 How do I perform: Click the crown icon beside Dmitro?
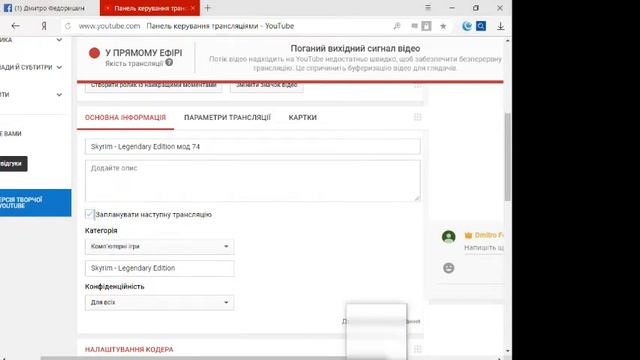468,235
